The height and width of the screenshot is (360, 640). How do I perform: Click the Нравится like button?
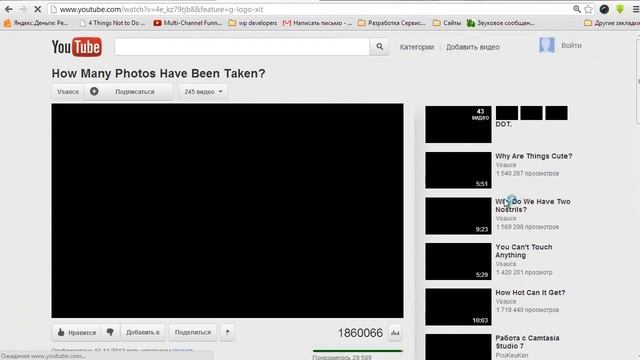click(x=76, y=332)
